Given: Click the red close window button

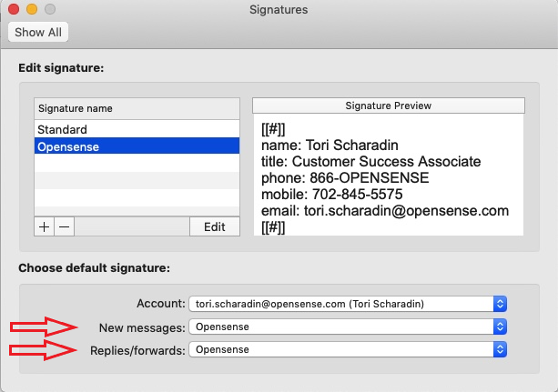Looking at the screenshot, I should 14,10.
